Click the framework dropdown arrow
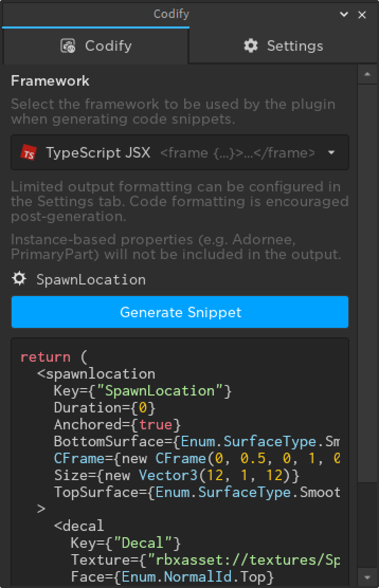This screenshot has height=588, width=379. click(331, 153)
